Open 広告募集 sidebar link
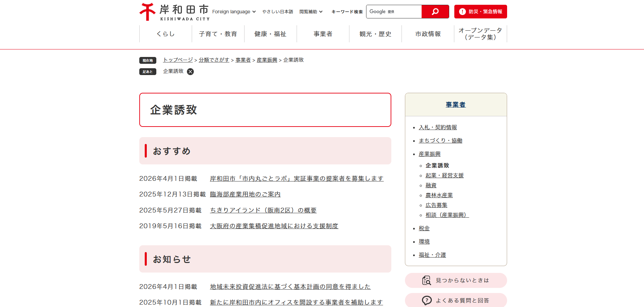The image size is (644, 307). (x=437, y=205)
